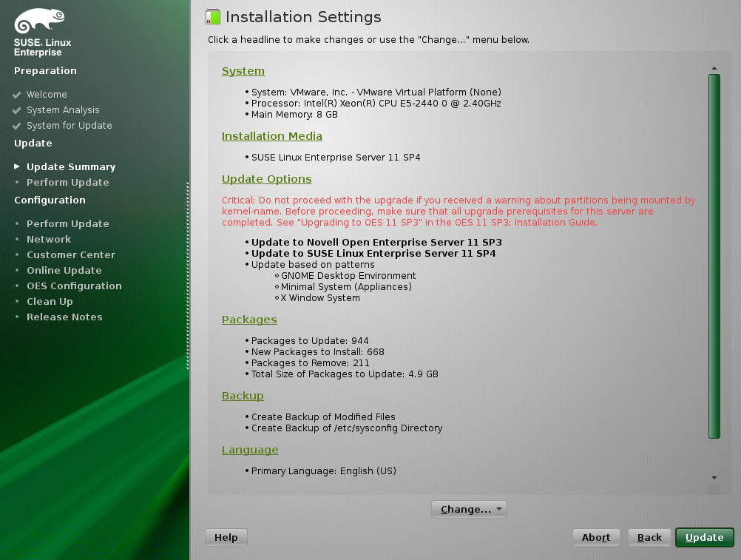Select OES Configuration step in sidebar
The image size is (741, 560).
[x=74, y=286]
